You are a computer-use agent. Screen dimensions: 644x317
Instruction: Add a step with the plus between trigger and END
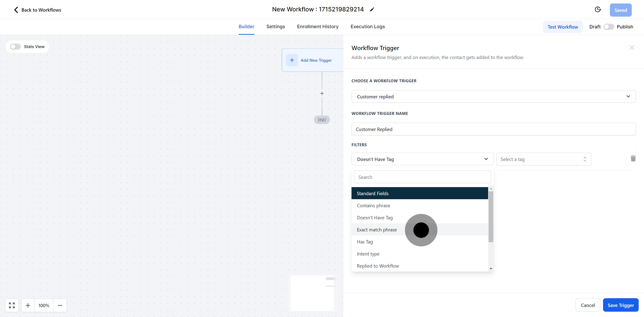[322, 93]
